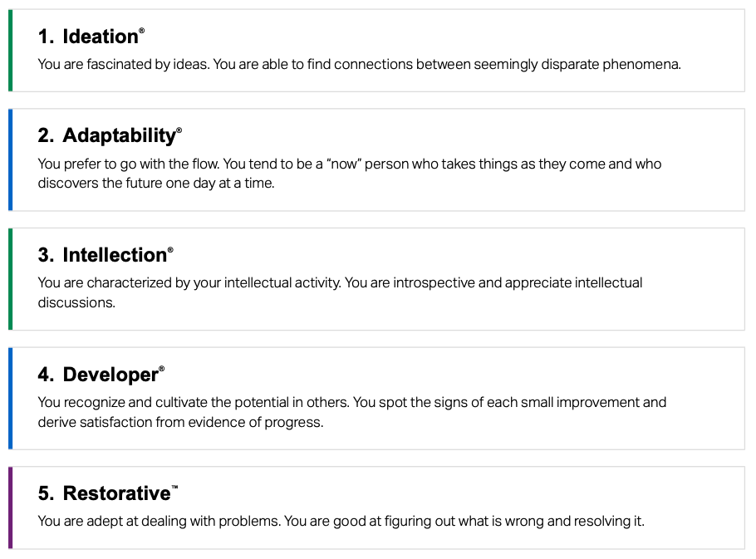Image resolution: width=756 pixels, height=559 pixels.
Task: Click the blue bar beside Adaptability card
Action: tap(10, 160)
